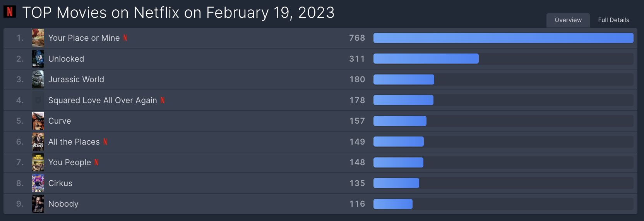Image resolution: width=644 pixels, height=221 pixels.
Task: Click the Curve movie poster thumbnail
Action: (38, 121)
